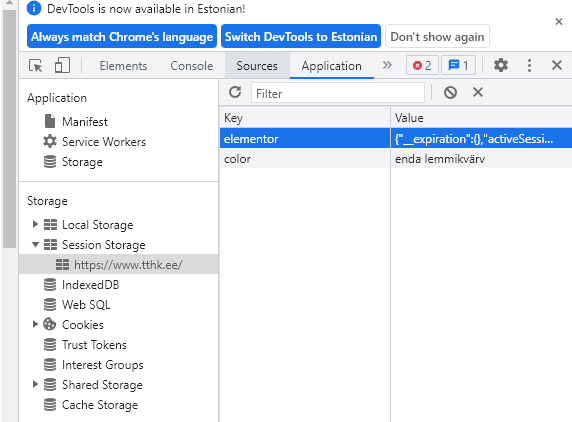Viewport: 572px width, 422px height.
Task: Open the three-dot customize DevTools menu
Action: (529, 66)
